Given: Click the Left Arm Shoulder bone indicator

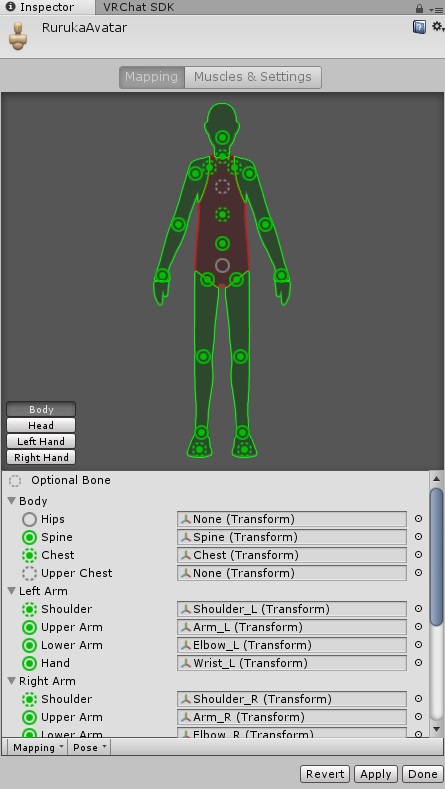Looking at the screenshot, I should click(x=30, y=609).
